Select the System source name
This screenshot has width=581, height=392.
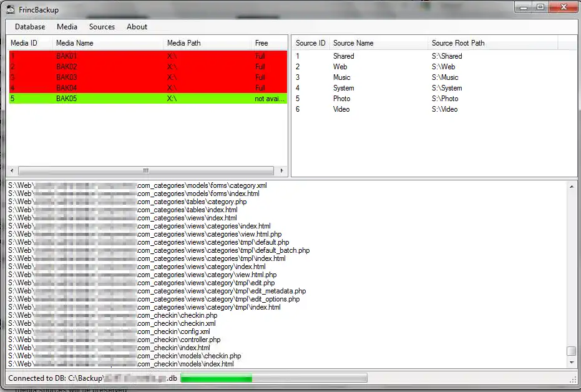pyautogui.click(x=343, y=88)
